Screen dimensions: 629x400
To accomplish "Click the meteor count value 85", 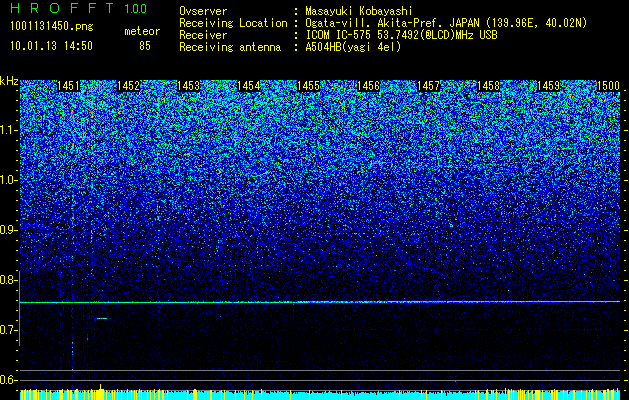I will [x=145, y=46].
